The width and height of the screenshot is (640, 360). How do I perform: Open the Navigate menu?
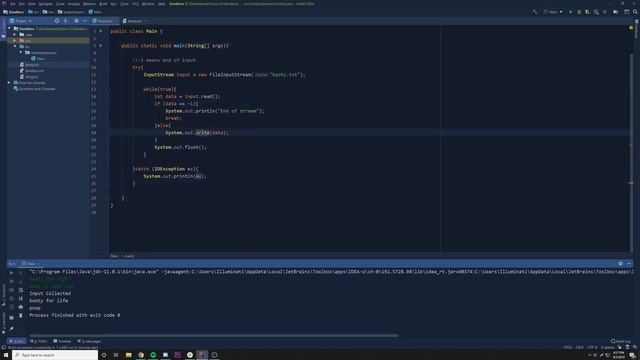click(46, 4)
